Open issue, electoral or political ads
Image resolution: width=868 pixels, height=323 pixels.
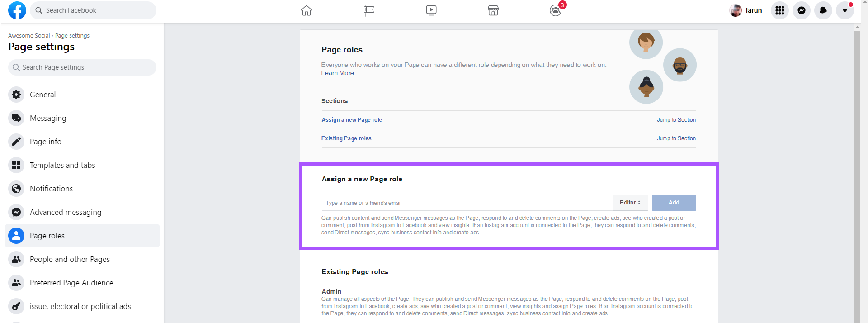[82, 306]
